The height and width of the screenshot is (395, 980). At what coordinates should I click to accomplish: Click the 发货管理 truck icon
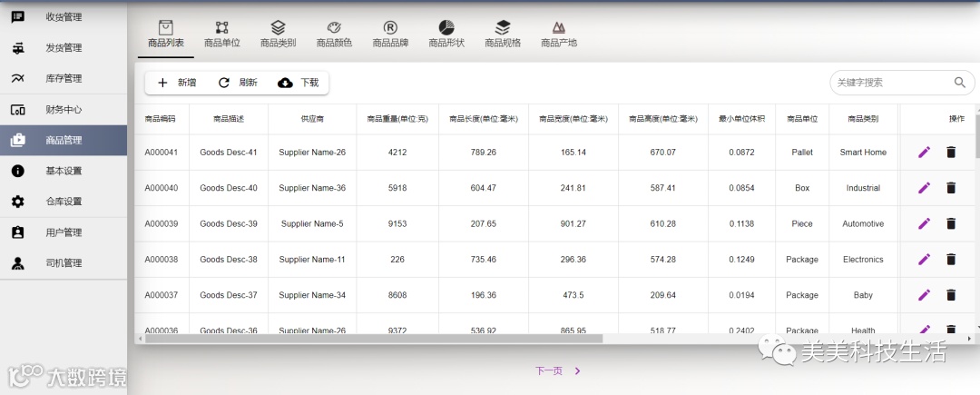point(18,47)
